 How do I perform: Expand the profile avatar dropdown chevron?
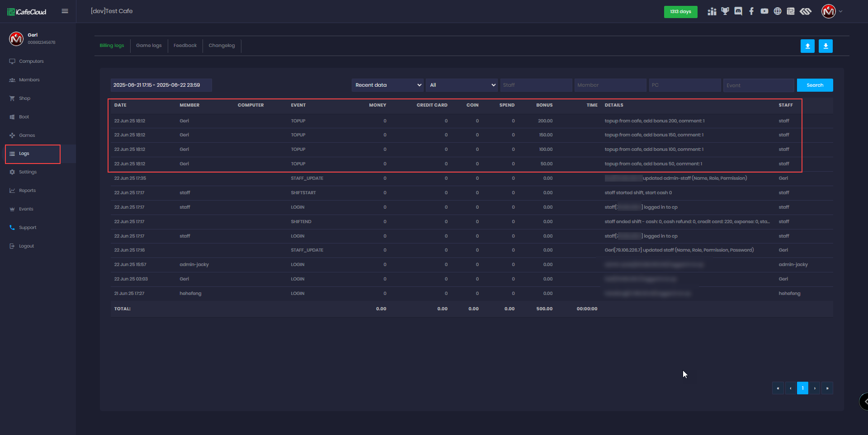click(x=841, y=12)
